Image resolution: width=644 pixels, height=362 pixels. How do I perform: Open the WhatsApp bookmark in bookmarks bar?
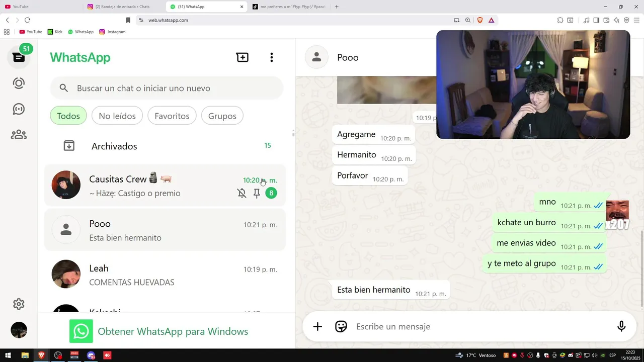pyautogui.click(x=80, y=32)
